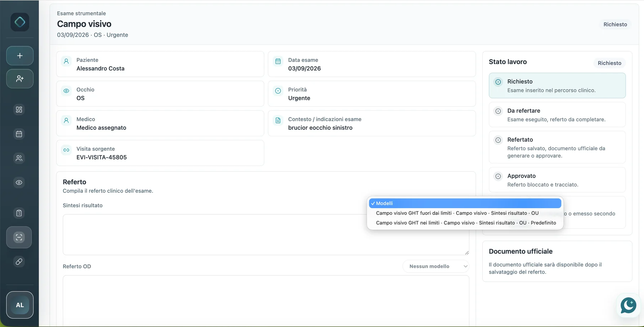Select the Da refertare status
The image size is (644, 327).
557,115
